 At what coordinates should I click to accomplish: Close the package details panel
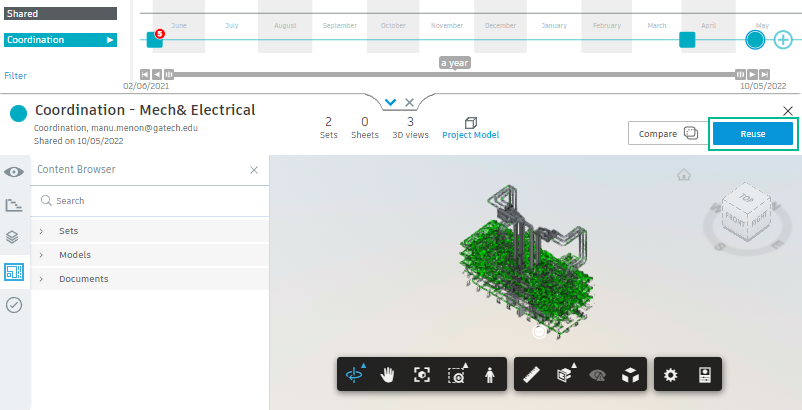(x=788, y=111)
